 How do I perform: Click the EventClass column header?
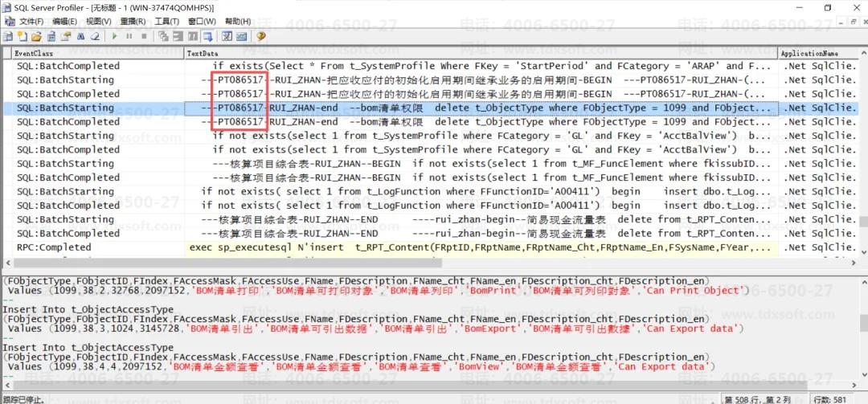click(96, 53)
